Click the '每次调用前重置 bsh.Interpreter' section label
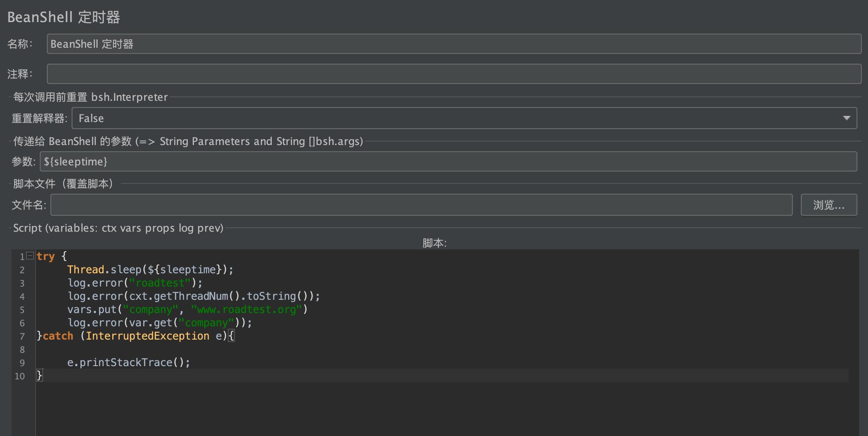The width and height of the screenshot is (868, 436). click(x=91, y=97)
